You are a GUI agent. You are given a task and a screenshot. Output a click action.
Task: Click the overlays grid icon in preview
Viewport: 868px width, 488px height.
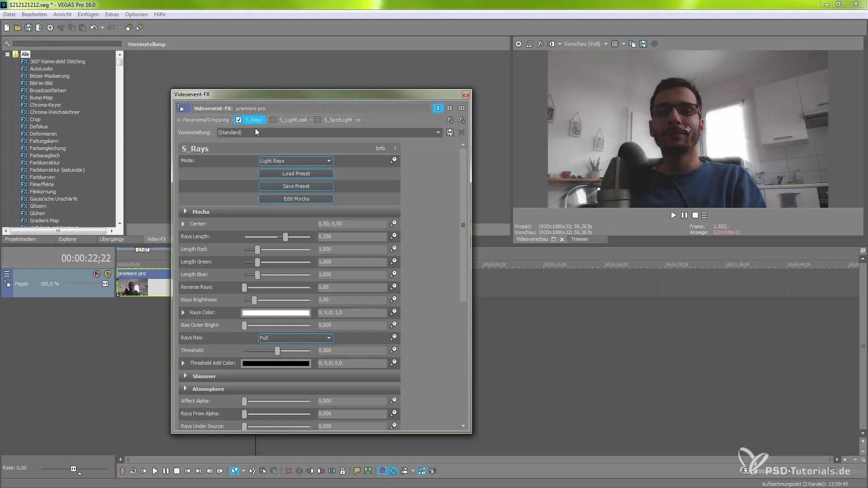click(615, 44)
